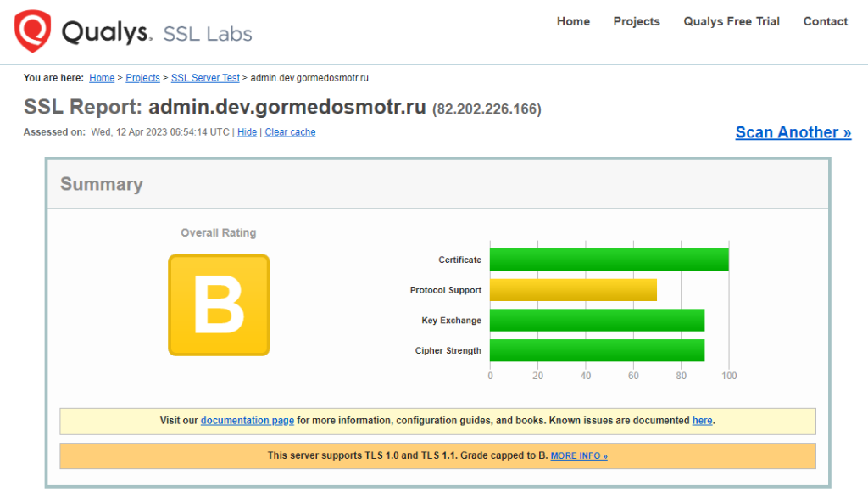This screenshot has height=497, width=868.
Task: Click the 'Cipher Strength' chart label
Action: click(448, 351)
